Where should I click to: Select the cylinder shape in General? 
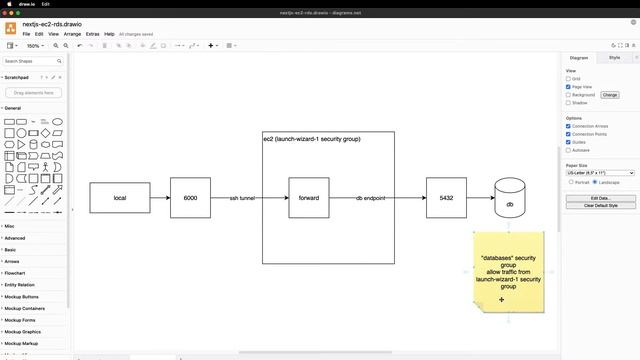click(x=33, y=144)
